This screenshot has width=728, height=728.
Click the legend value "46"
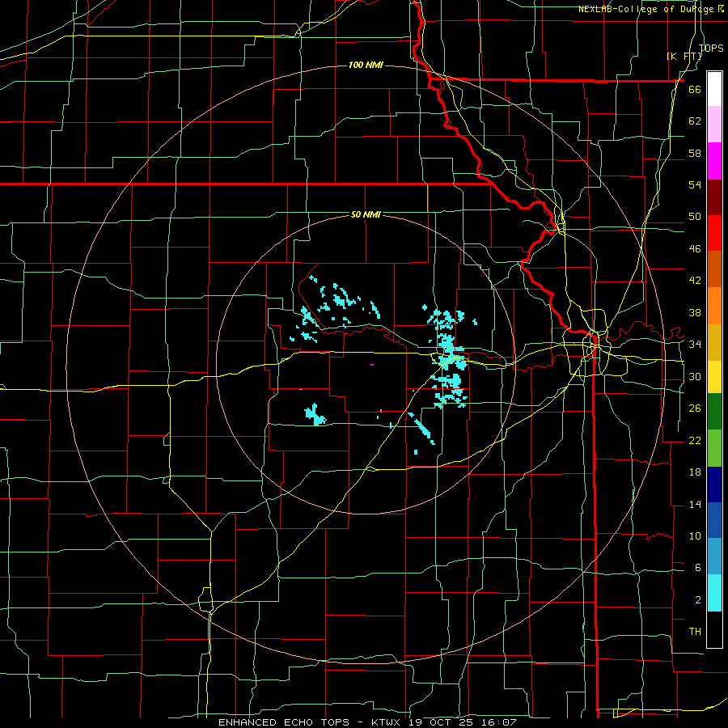[695, 249]
